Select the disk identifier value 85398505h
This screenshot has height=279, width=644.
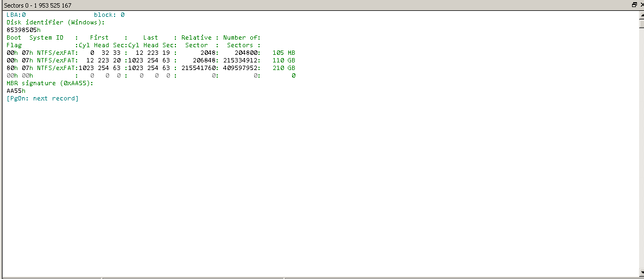pos(23,30)
